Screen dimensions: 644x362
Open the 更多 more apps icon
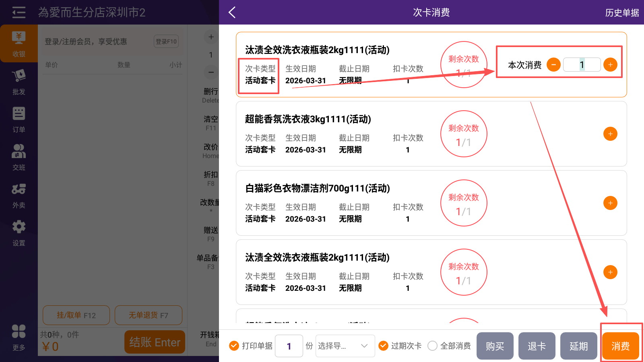click(19, 337)
